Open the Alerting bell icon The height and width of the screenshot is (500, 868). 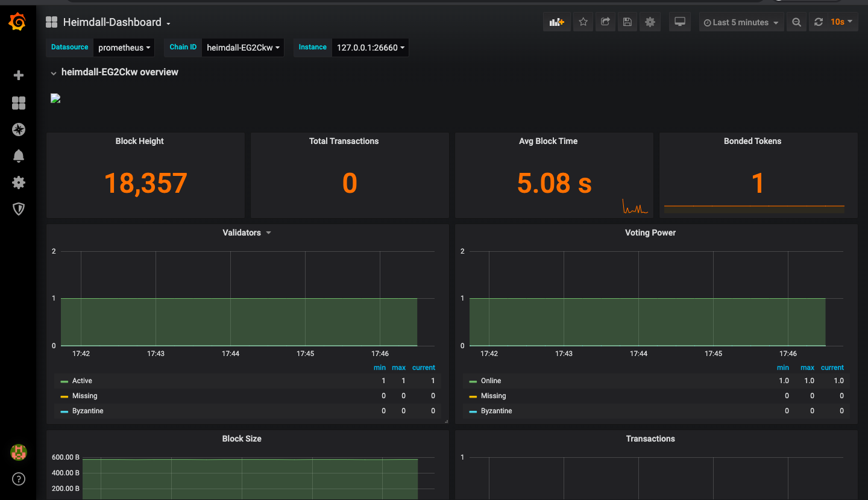(19, 156)
